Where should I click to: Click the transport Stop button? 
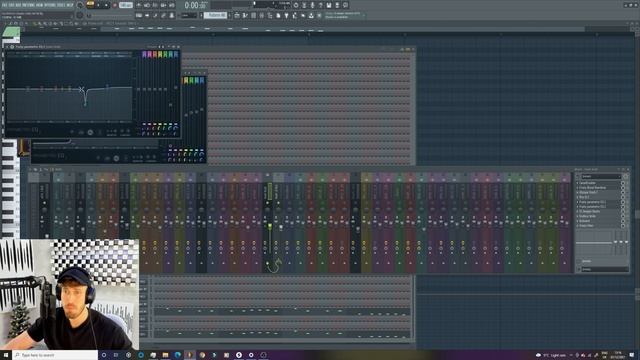(107, 5)
